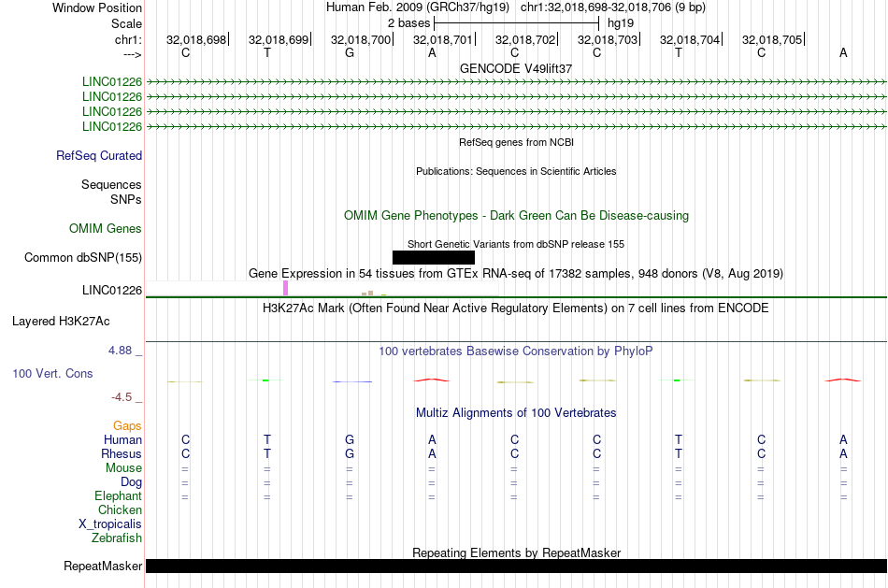Click the G base in Human row

click(350, 440)
